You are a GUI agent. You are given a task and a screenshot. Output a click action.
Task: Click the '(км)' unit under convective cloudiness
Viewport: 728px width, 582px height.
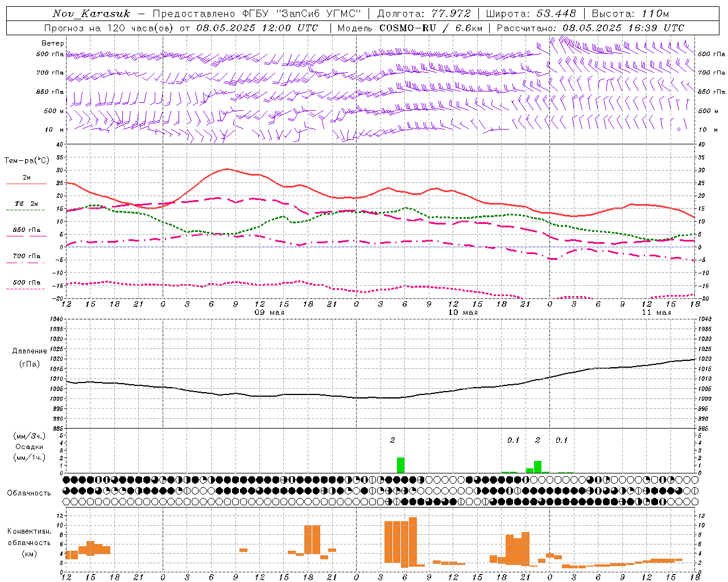(x=30, y=554)
